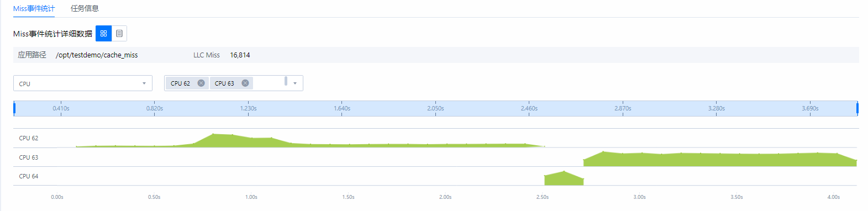Click the 2.870s timeline marker
Image resolution: width=868 pixels, height=211 pixels.
(623, 108)
